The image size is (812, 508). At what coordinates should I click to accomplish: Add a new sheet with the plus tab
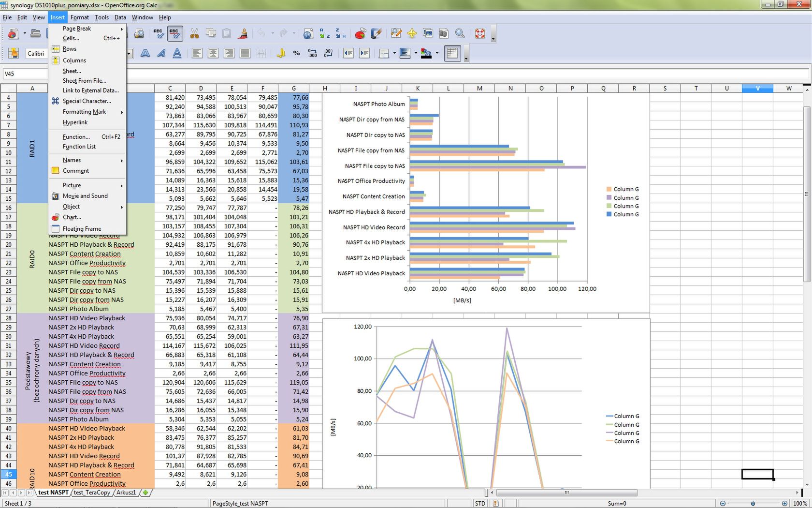145,493
